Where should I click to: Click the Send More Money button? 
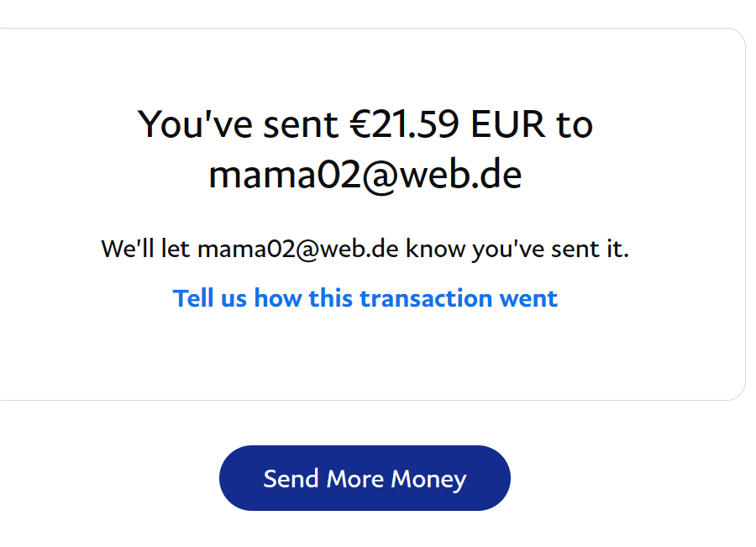(x=365, y=478)
